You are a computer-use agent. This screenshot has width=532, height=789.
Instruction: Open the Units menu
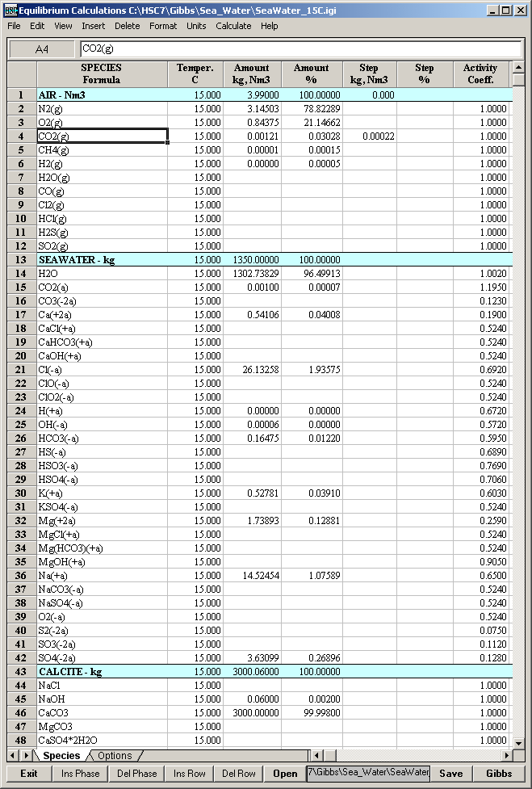[x=196, y=26]
